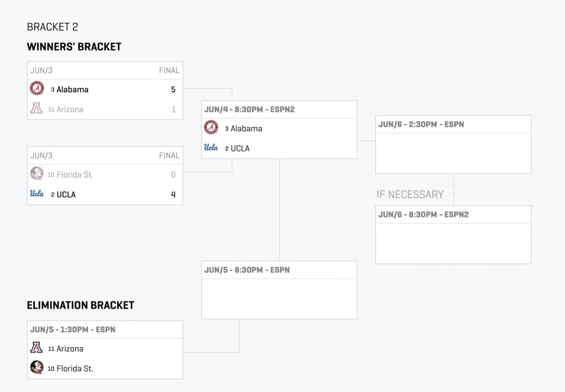Click the Alabama logo in the Jun/4 ESPN2 game
This screenshot has height=392, width=565.
(x=211, y=128)
